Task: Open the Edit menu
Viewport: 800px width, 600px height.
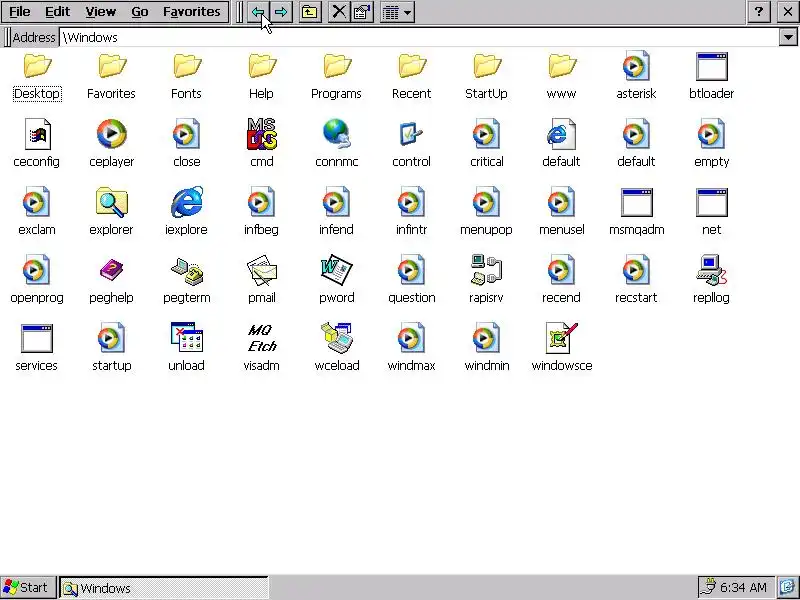Action: (57, 11)
